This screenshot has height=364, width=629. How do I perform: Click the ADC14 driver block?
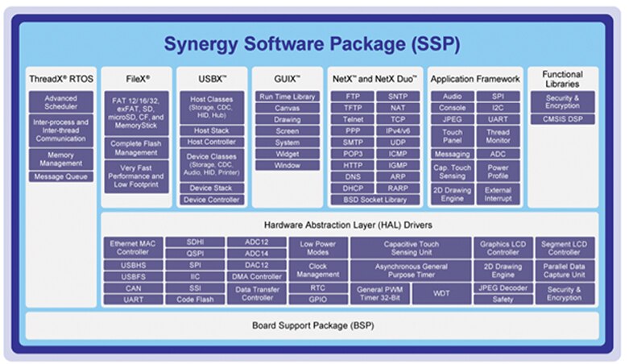[257, 254]
